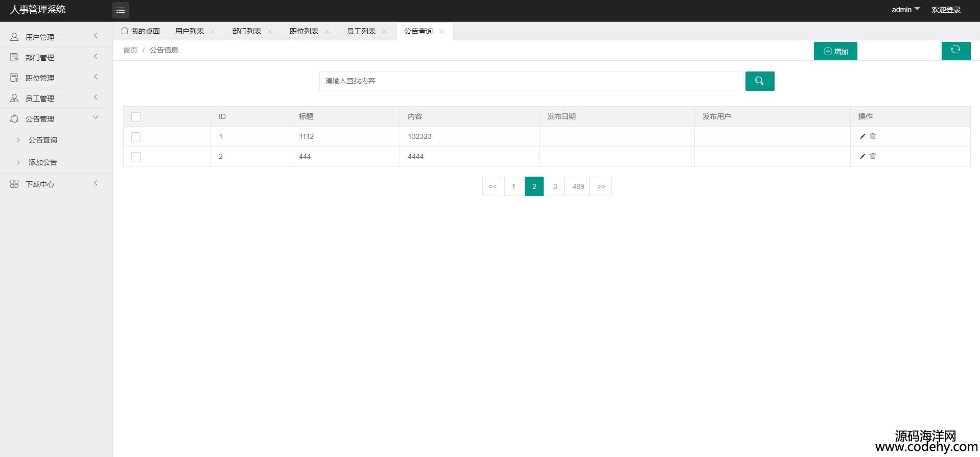
Task: Close the 用户列表 tab
Action: pyautogui.click(x=213, y=32)
